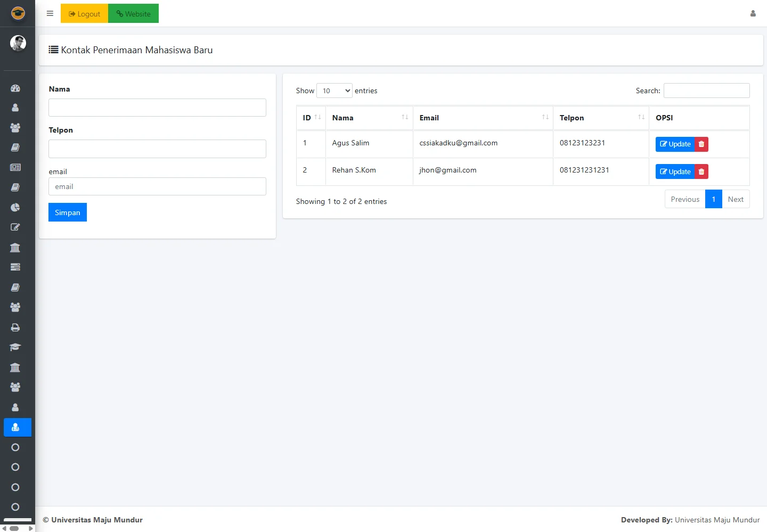Click the Next pagination item
This screenshot has width=767, height=532.
pyautogui.click(x=736, y=199)
